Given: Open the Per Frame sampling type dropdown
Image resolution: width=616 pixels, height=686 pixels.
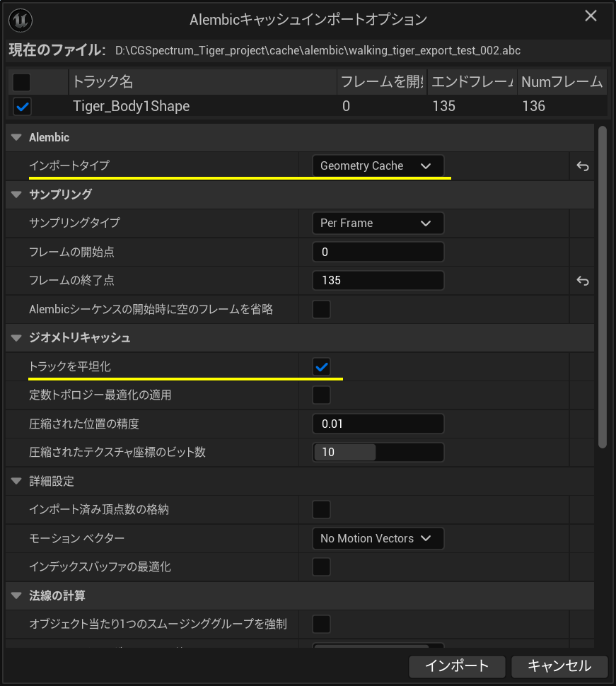Looking at the screenshot, I should click(378, 223).
